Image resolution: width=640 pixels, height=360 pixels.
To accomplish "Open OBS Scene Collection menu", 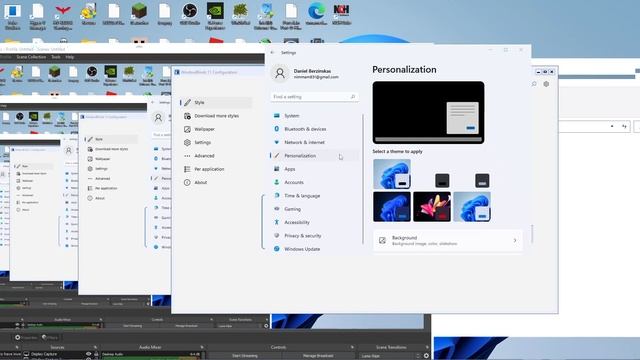I will click(31, 57).
